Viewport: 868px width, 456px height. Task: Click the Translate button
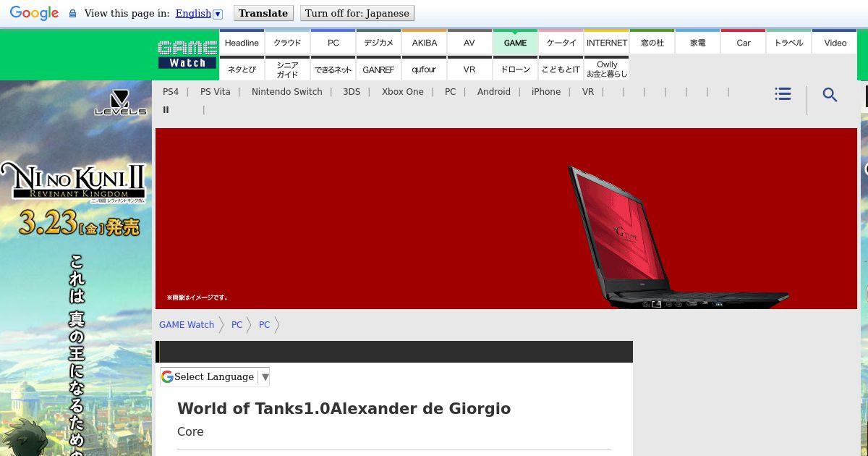coord(263,13)
